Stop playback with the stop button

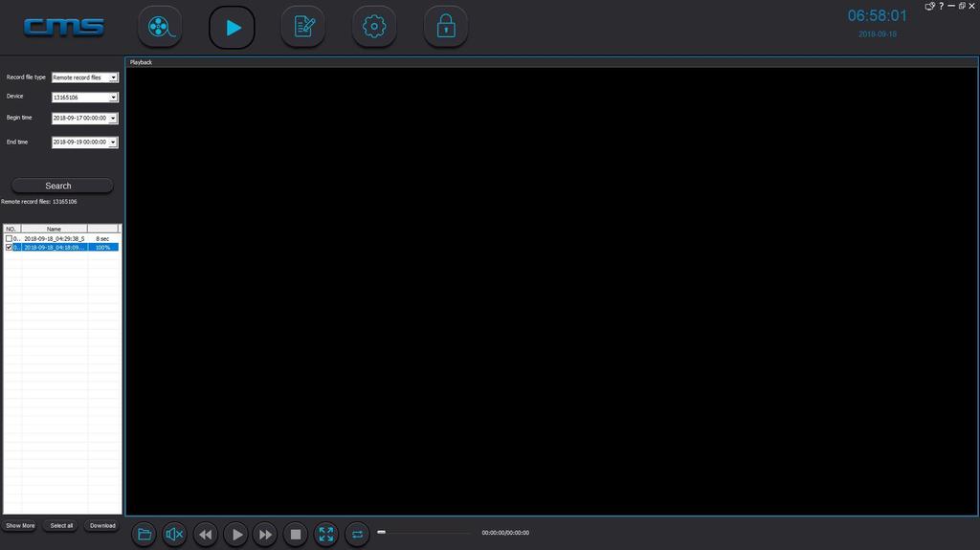tap(296, 535)
